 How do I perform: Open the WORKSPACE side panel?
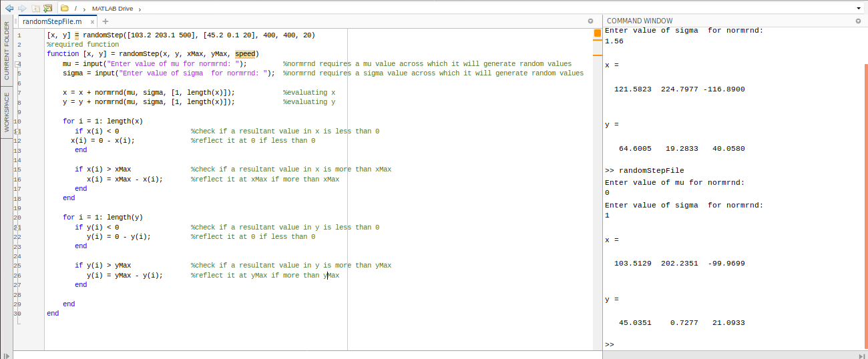[7, 112]
